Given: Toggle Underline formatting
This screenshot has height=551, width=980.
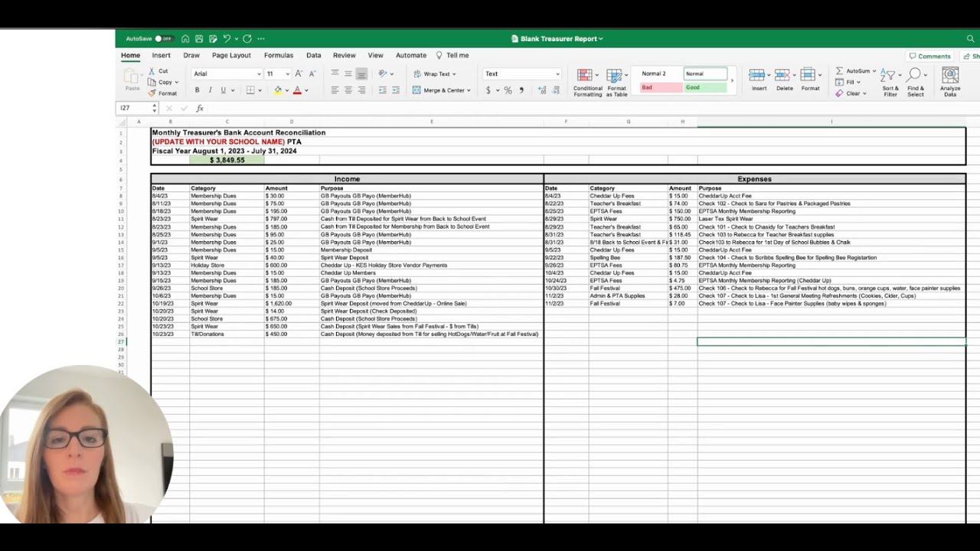Looking at the screenshot, I should (223, 90).
